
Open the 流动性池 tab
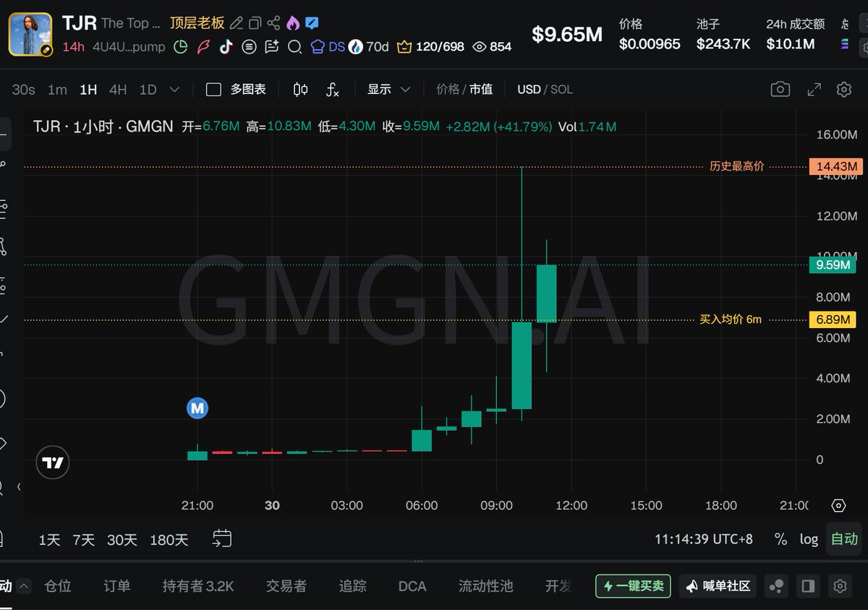[x=486, y=586]
